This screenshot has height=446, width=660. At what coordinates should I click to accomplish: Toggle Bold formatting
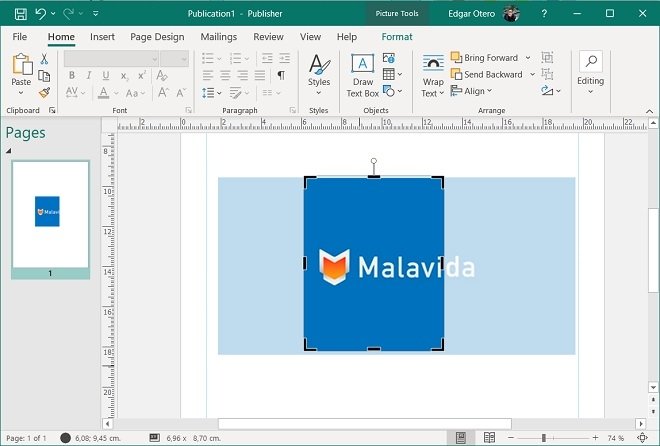[72, 75]
